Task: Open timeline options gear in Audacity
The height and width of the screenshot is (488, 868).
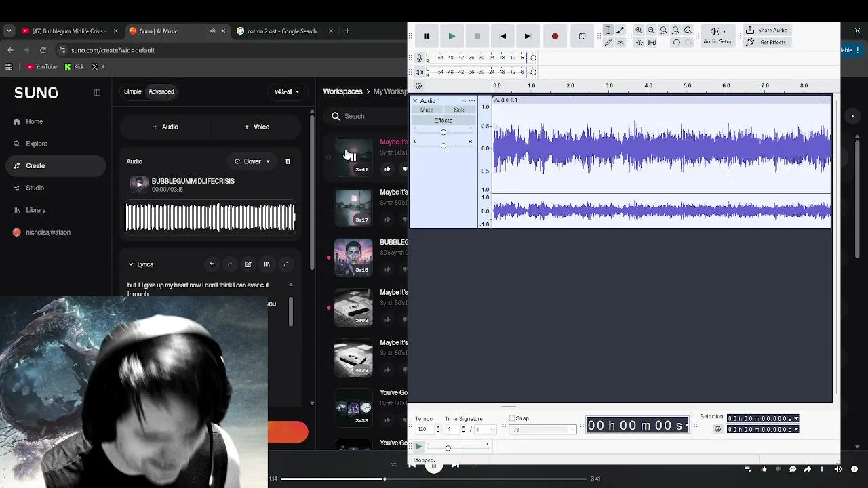Action: coord(418,86)
